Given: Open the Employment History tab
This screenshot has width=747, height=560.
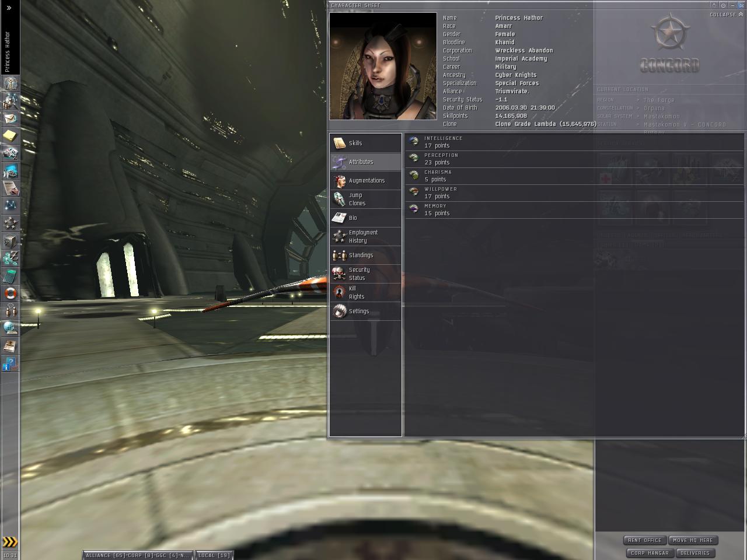Looking at the screenshot, I should [x=365, y=236].
